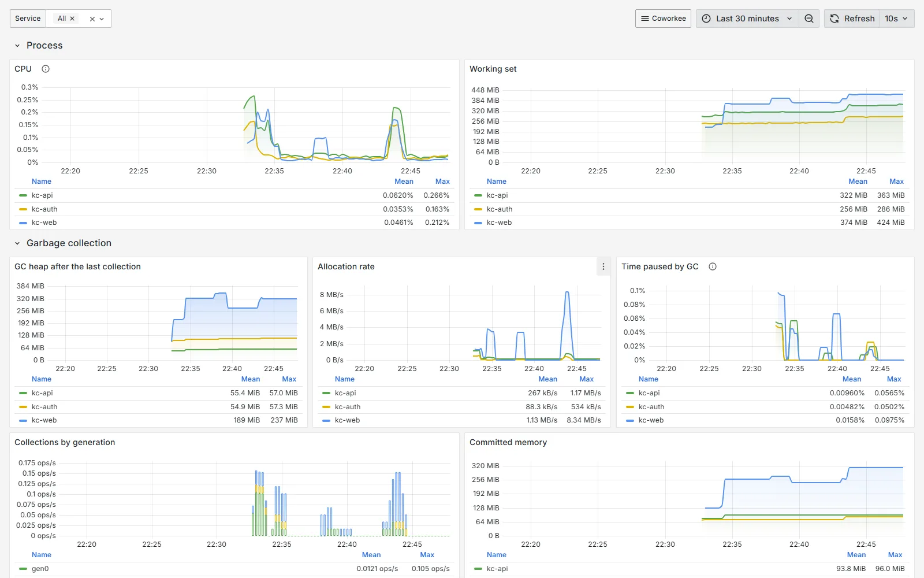Toggle kc-api in Committed memory legend
924x578 pixels.
(x=497, y=569)
